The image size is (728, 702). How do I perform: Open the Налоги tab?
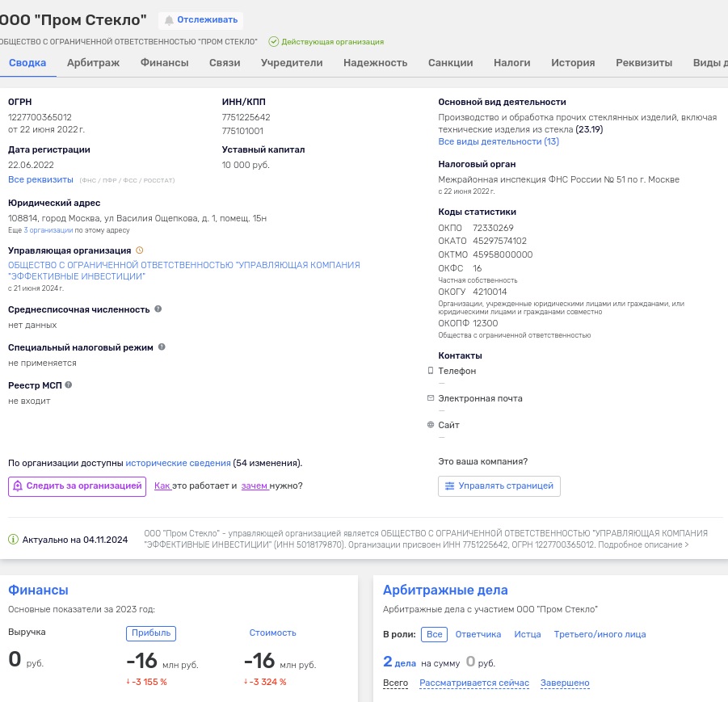(x=511, y=63)
